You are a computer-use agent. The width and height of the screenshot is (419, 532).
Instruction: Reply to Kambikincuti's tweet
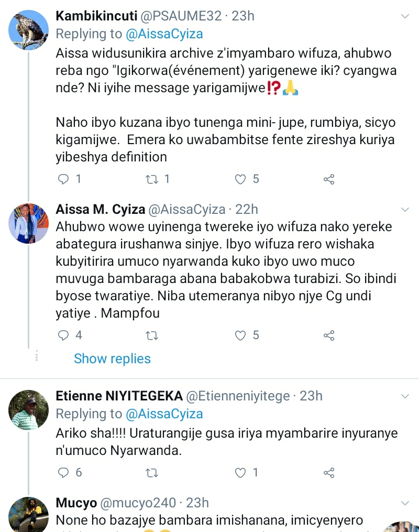63,179
